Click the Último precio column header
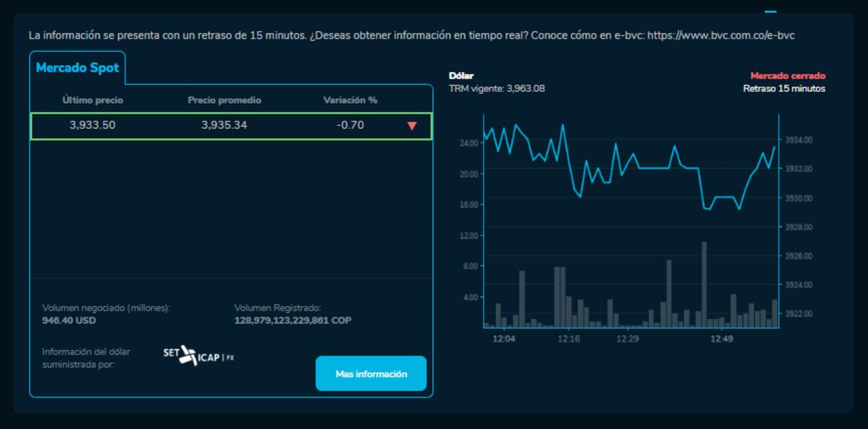 coord(93,100)
